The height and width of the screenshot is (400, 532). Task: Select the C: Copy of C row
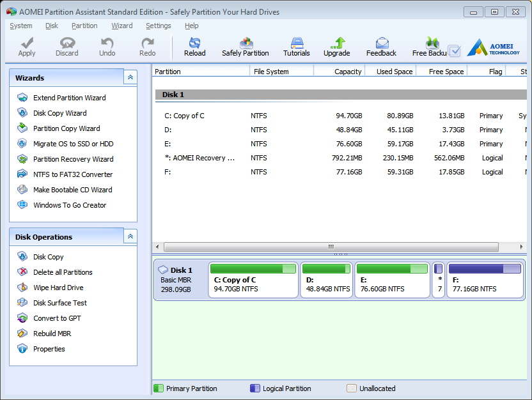pyautogui.click(x=341, y=116)
